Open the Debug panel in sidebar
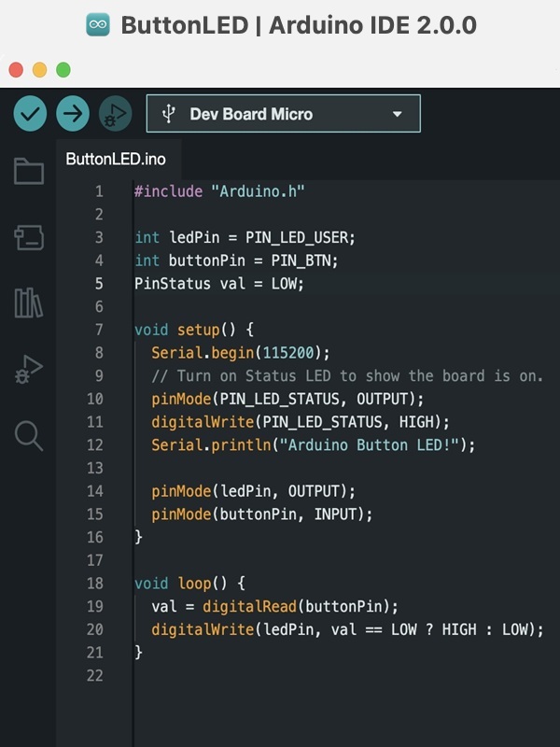This screenshot has height=747, width=560. pos(29,369)
